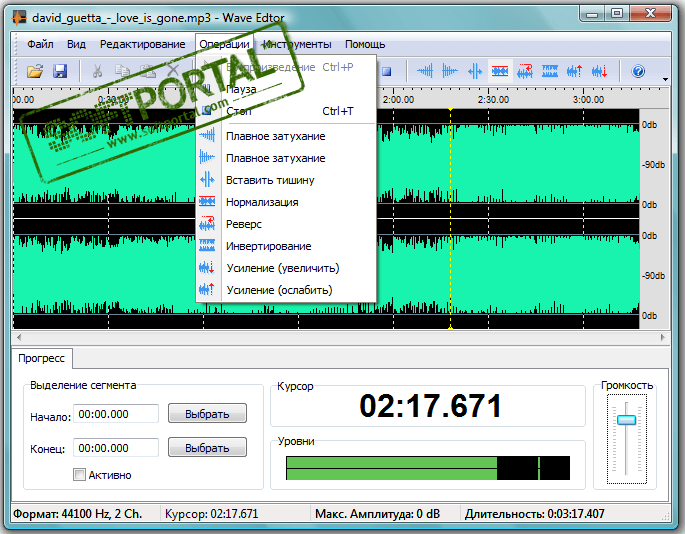Click Выбрать button next to Конец
Image resolution: width=685 pixels, height=534 pixels.
[207, 447]
